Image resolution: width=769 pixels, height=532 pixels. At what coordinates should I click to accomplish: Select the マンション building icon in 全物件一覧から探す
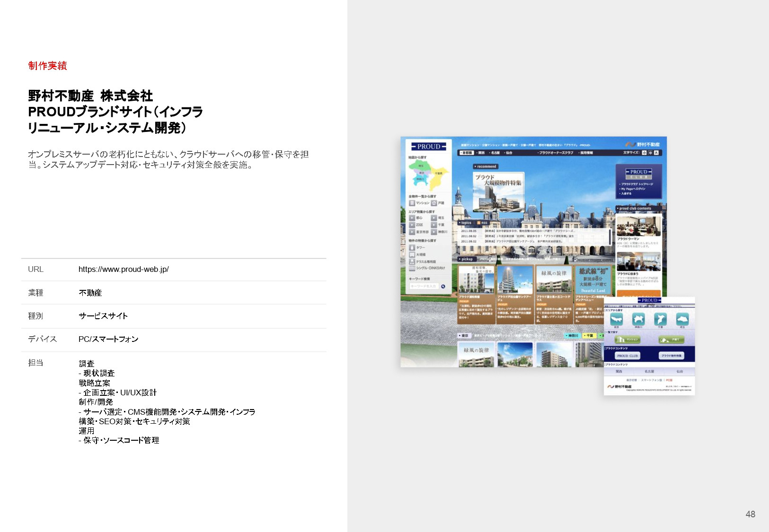[412, 202]
